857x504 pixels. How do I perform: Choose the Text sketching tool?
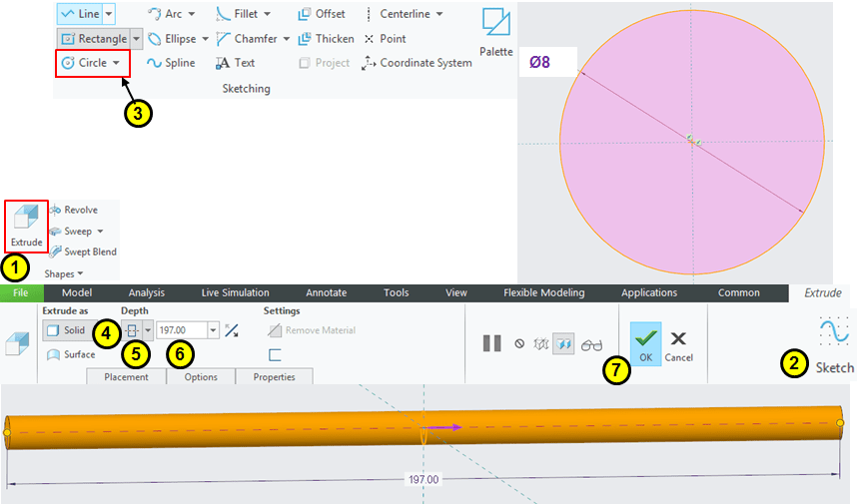(236, 63)
